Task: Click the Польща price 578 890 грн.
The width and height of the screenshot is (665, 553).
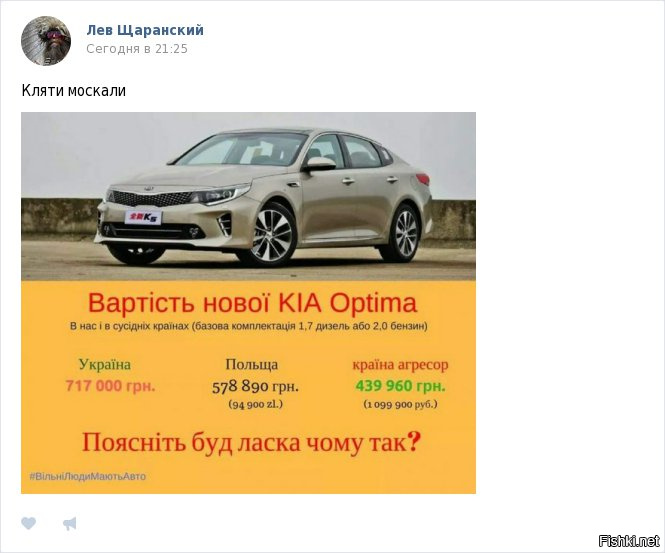Action: [x=255, y=386]
